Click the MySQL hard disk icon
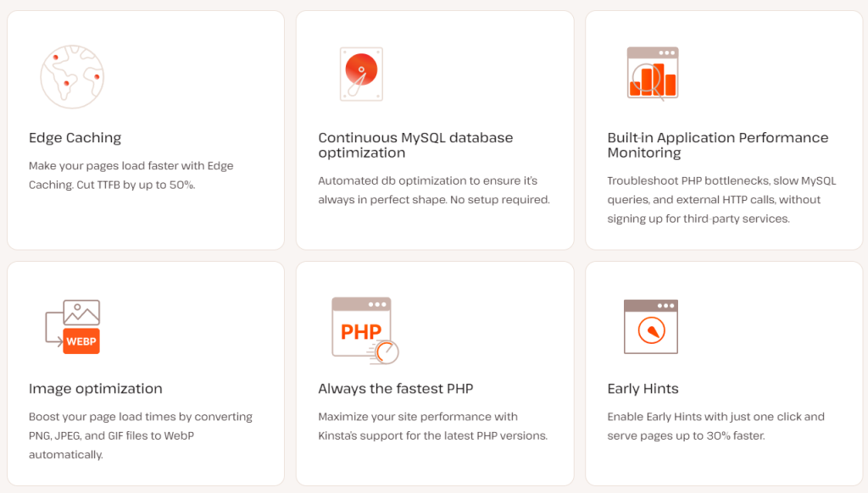868x493 pixels. point(361,74)
